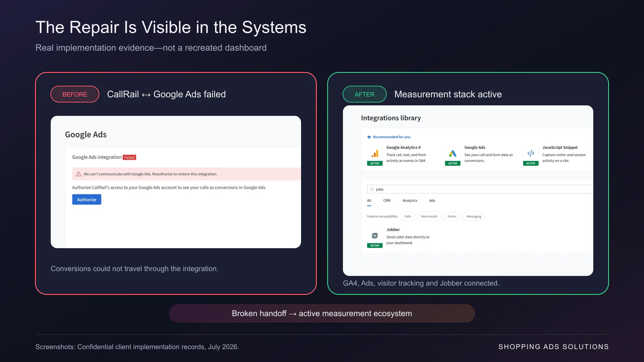Click 'Broken handoff → active measurement ecosystem' banner
This screenshot has height=362, width=644.
click(x=322, y=313)
